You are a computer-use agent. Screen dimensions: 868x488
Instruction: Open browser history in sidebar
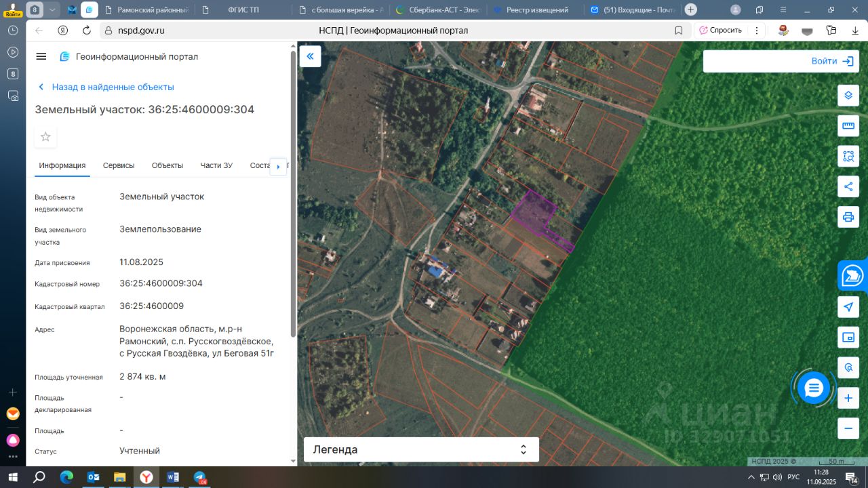tap(13, 30)
